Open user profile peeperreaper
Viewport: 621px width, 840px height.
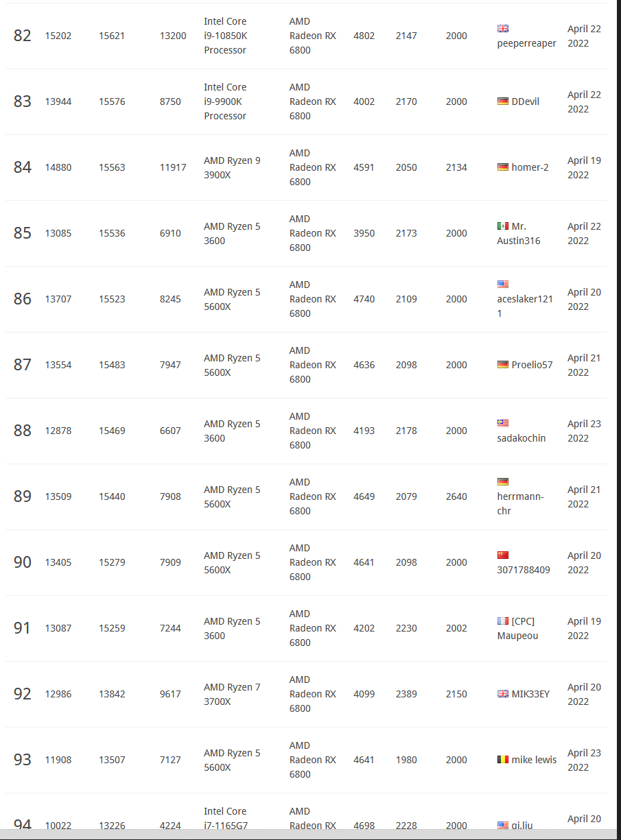point(526,43)
